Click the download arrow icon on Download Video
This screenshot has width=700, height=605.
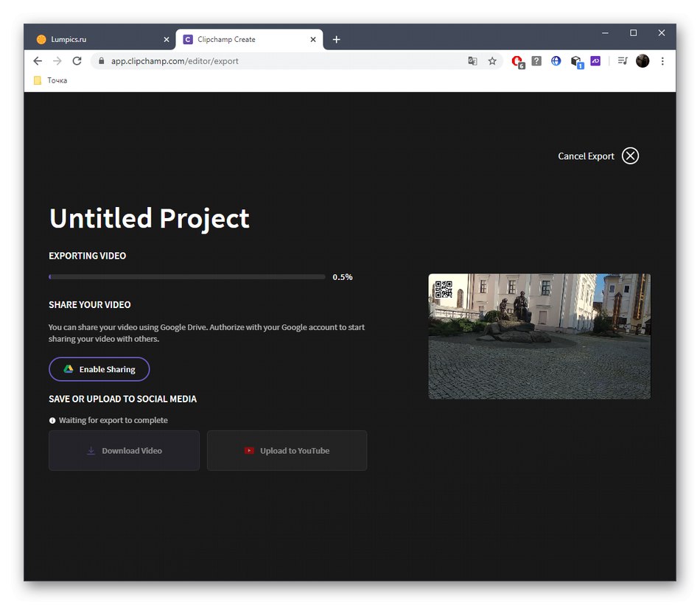click(91, 450)
